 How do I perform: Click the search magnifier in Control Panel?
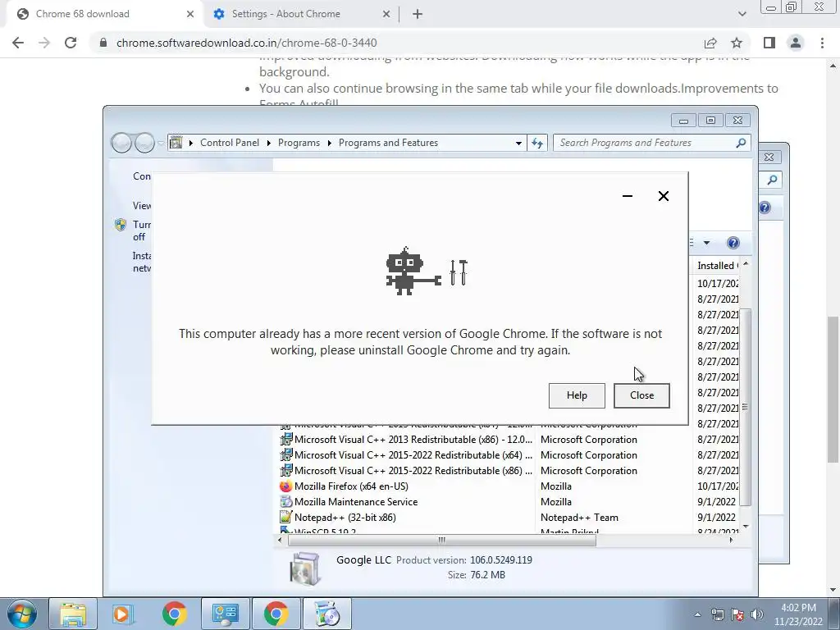click(741, 143)
